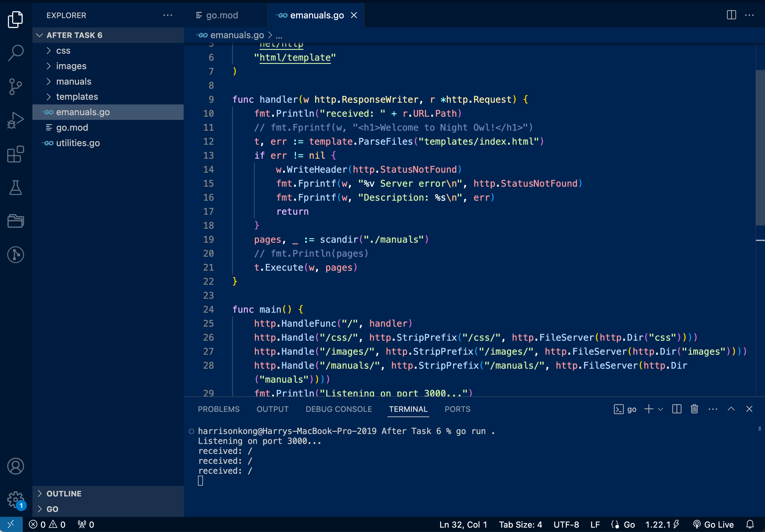Viewport: 765px width, 532px height.
Task: Kill terminal with the trash icon
Action: 694,409
